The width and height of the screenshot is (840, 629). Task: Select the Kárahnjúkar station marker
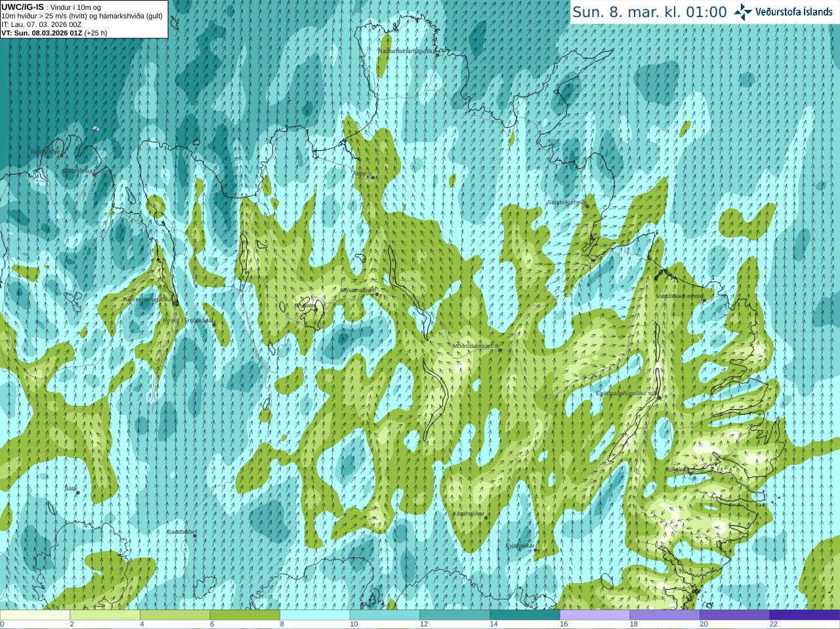pos(486,518)
